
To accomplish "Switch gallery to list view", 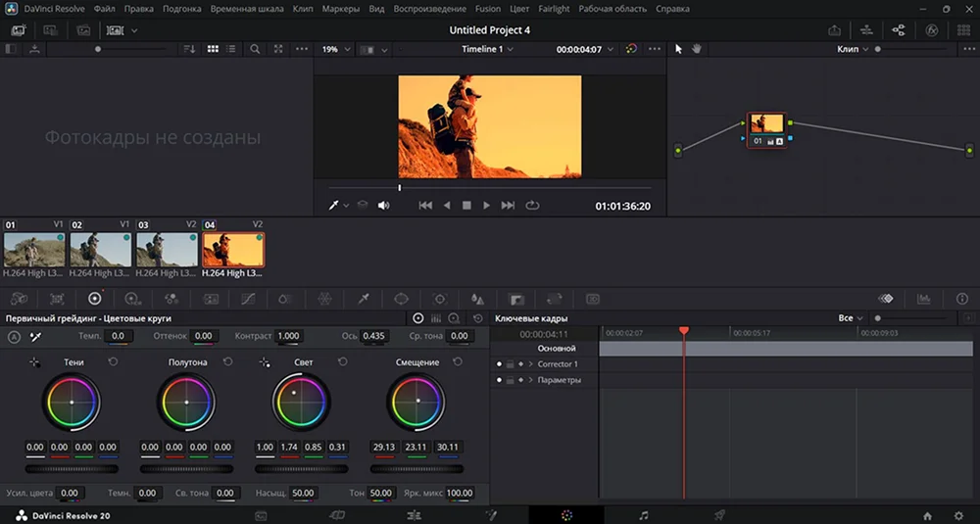I will click(231, 49).
